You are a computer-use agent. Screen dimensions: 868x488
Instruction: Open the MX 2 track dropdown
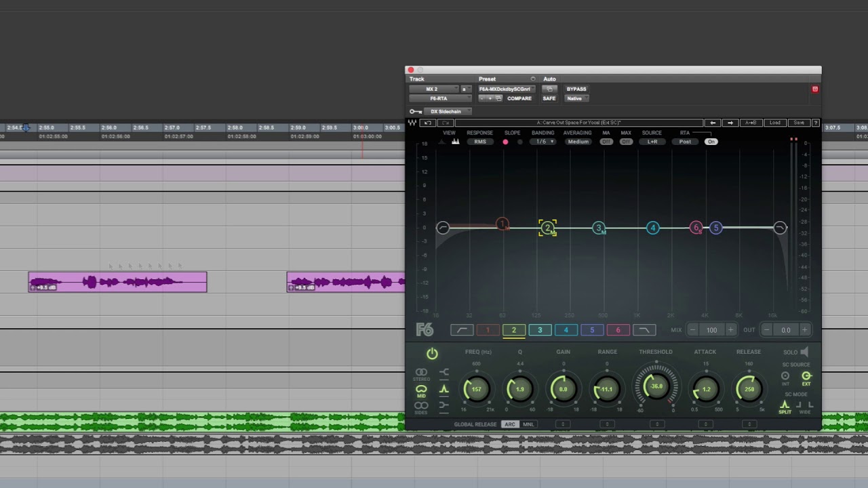point(434,89)
